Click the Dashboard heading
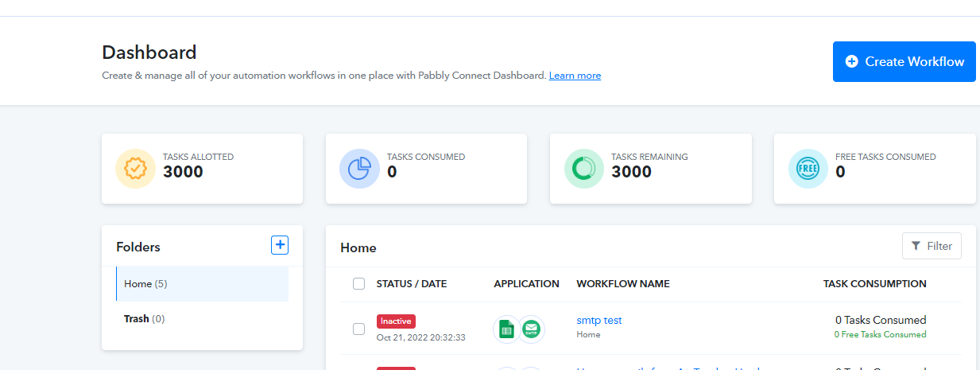 click(149, 53)
